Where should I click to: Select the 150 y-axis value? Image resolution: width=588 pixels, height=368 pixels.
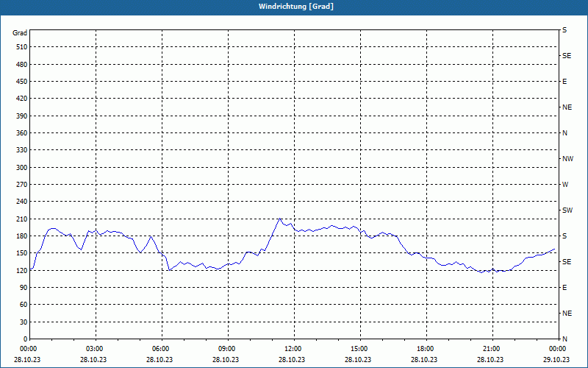click(22, 253)
